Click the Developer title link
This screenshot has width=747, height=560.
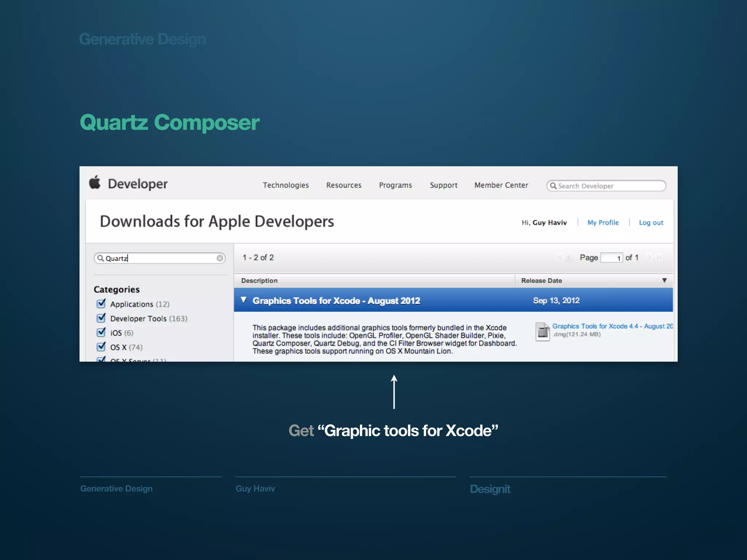click(138, 184)
